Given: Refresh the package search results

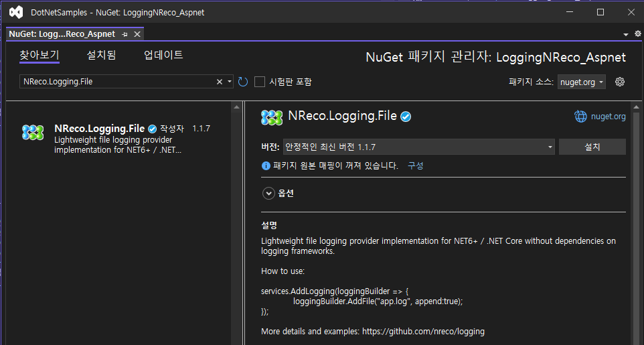Looking at the screenshot, I should (x=243, y=82).
